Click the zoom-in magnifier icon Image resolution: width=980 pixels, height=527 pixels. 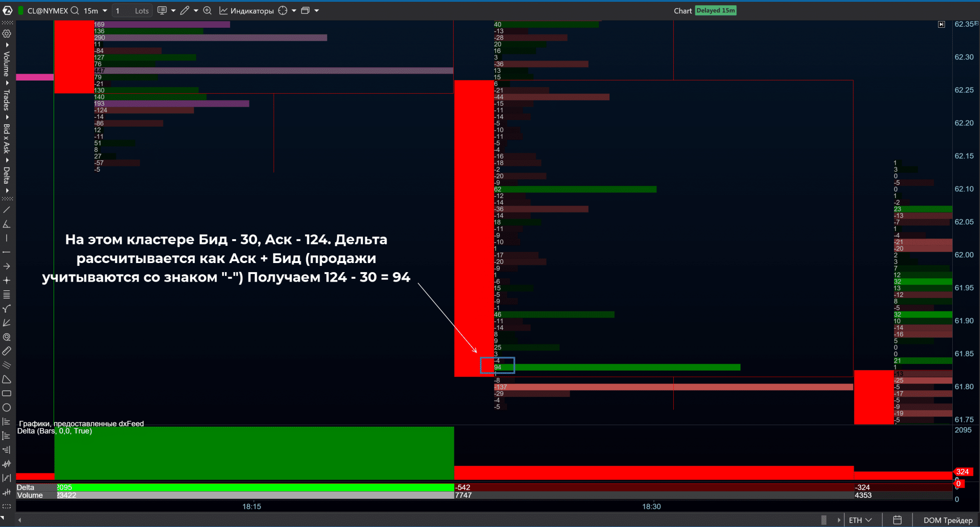(207, 11)
